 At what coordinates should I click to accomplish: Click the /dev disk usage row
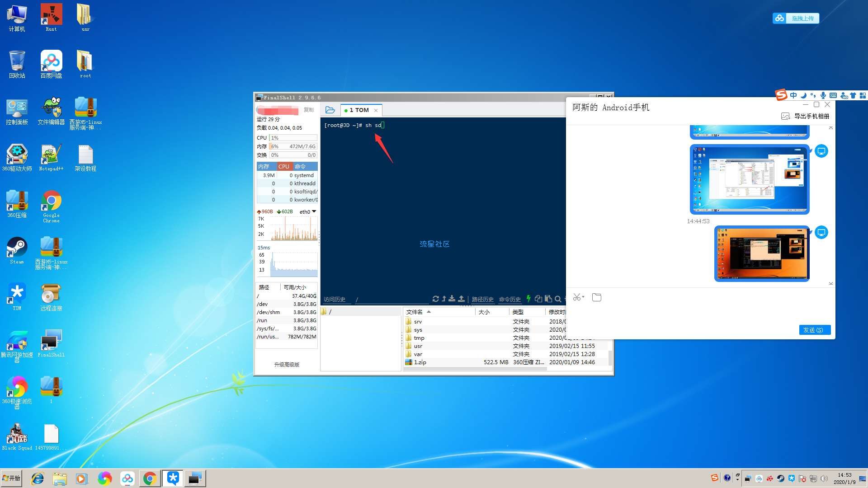[x=287, y=304]
